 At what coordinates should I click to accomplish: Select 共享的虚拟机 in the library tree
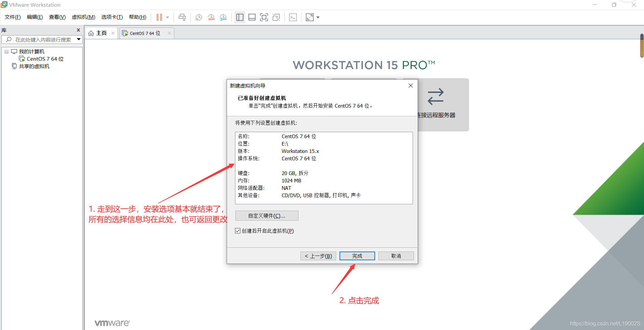[34, 66]
